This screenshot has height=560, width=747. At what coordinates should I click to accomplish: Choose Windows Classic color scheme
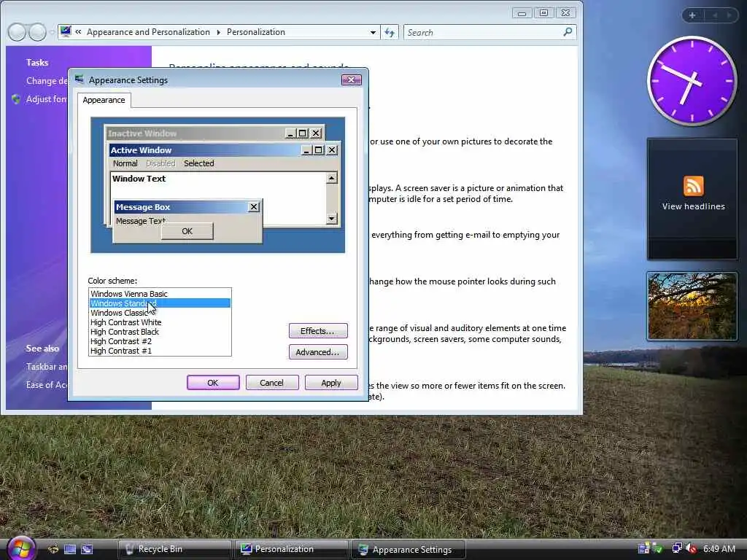click(x=160, y=313)
